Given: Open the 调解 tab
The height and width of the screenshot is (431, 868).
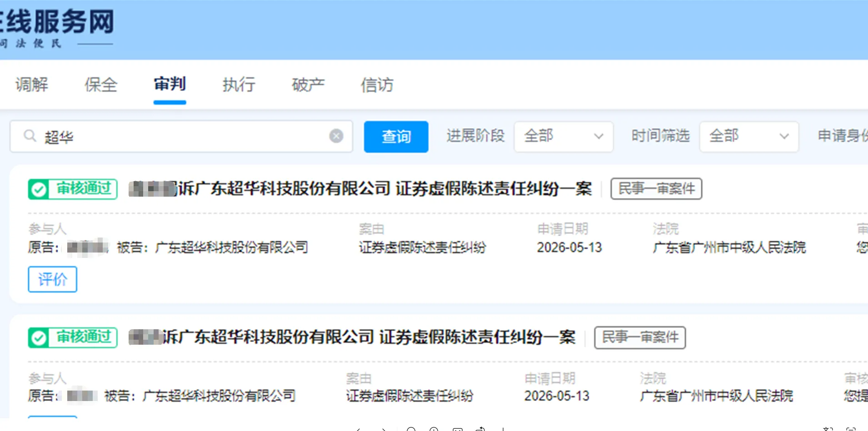Looking at the screenshot, I should click(32, 84).
